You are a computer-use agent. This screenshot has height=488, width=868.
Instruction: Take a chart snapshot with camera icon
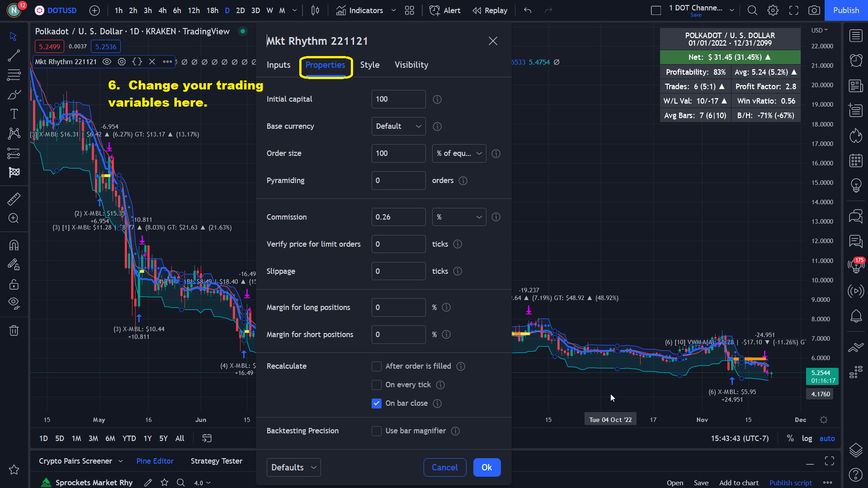(814, 10)
